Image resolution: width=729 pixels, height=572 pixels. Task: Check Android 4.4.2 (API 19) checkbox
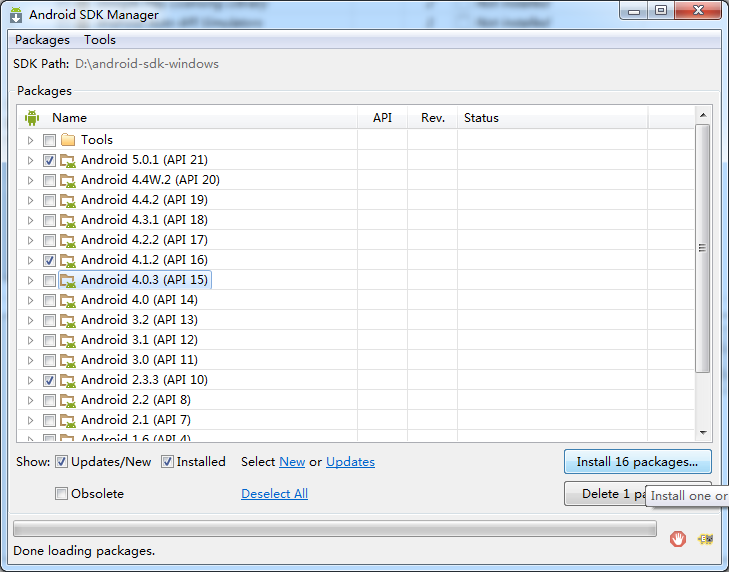pyautogui.click(x=49, y=200)
